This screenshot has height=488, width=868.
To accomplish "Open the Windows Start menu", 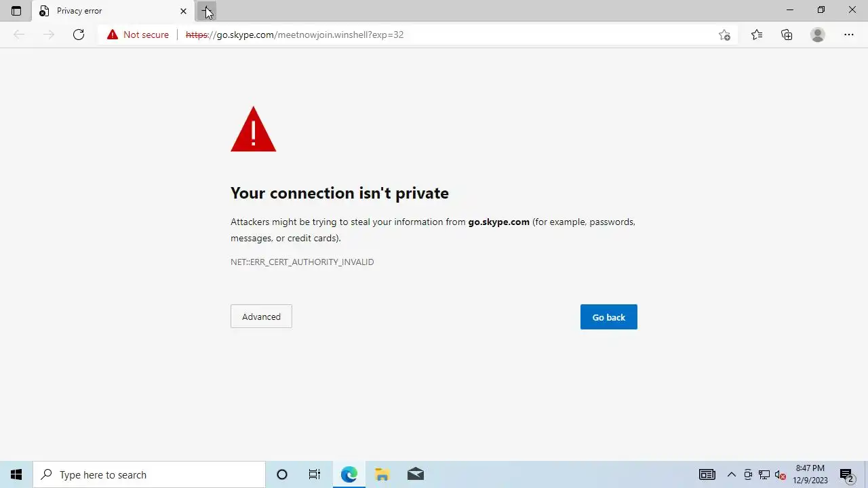I will (16, 474).
